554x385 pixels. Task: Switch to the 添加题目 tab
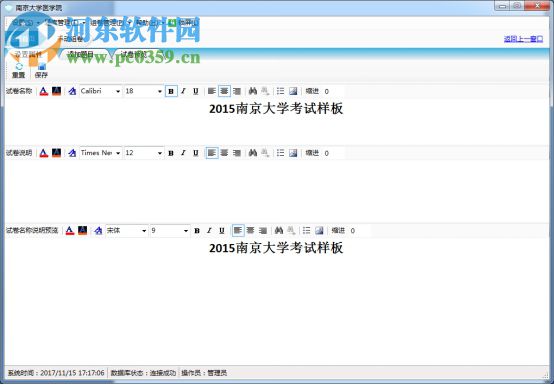[x=81, y=55]
